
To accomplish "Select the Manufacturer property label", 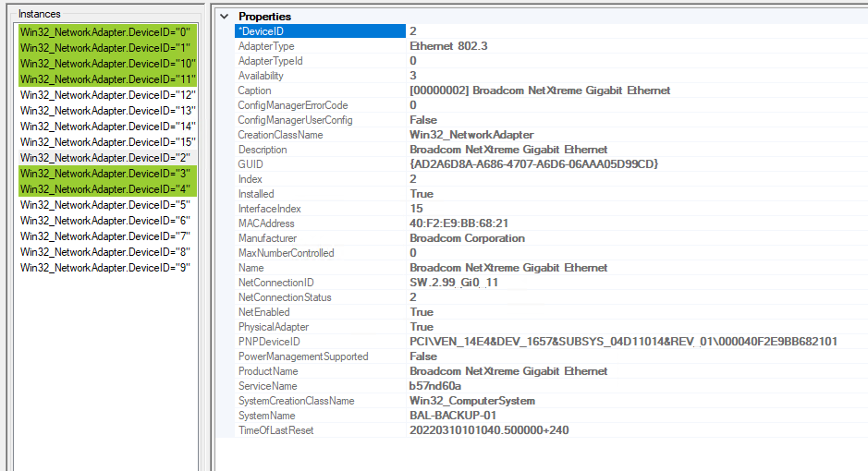I will click(x=267, y=238).
